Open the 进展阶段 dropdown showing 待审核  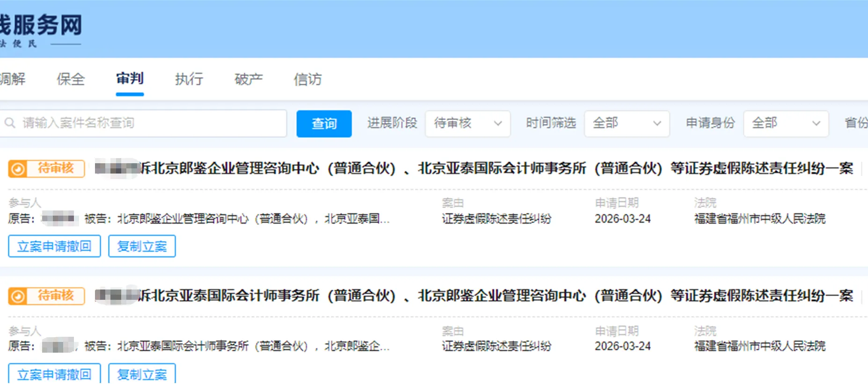tap(467, 123)
